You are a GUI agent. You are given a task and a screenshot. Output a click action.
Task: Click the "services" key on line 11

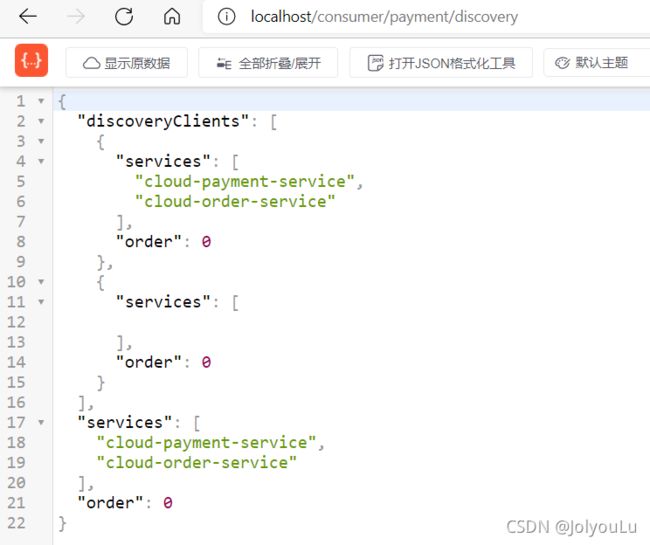pyautogui.click(x=163, y=302)
